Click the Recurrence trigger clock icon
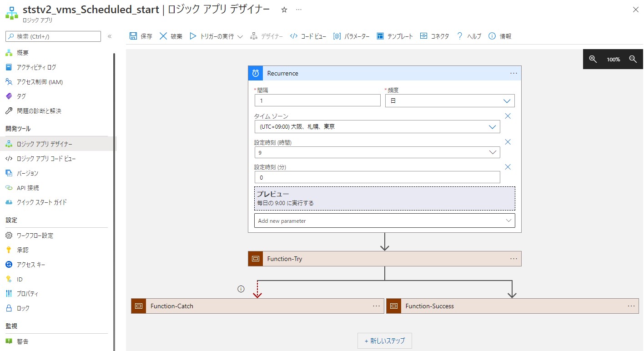The image size is (644, 351). [x=255, y=73]
